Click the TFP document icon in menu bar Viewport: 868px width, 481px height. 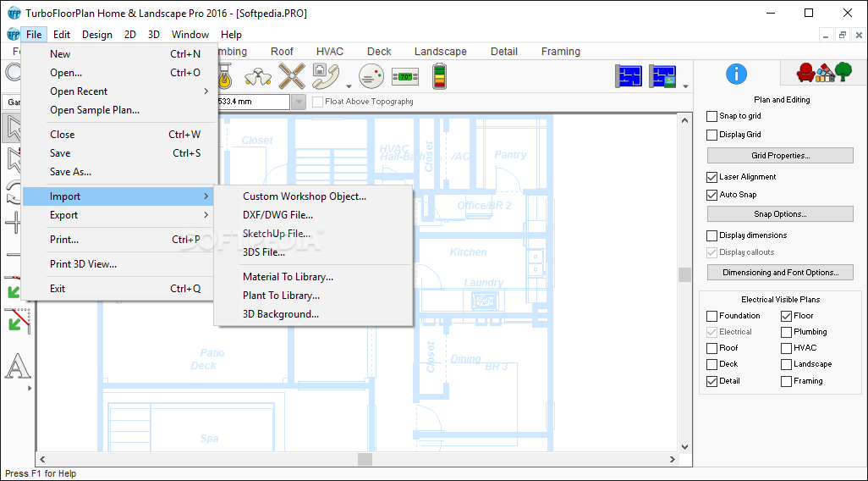tap(13, 35)
